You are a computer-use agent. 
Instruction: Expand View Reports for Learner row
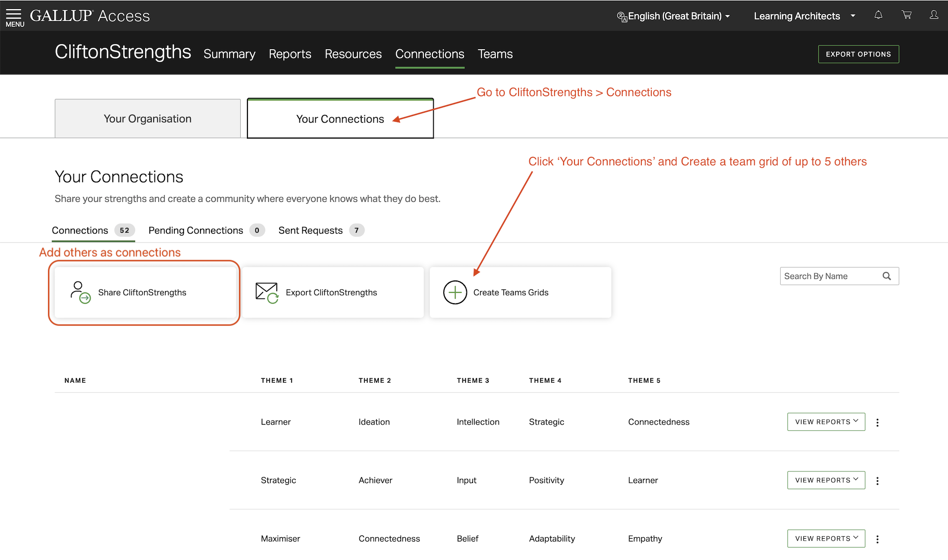tap(826, 422)
